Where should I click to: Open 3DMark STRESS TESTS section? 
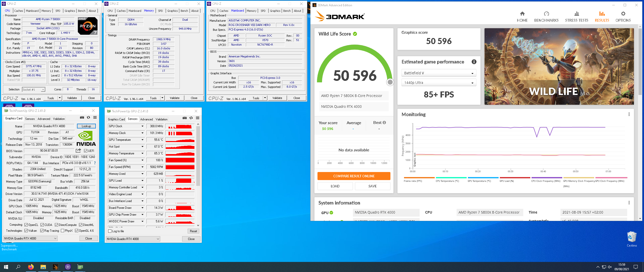[x=577, y=17]
